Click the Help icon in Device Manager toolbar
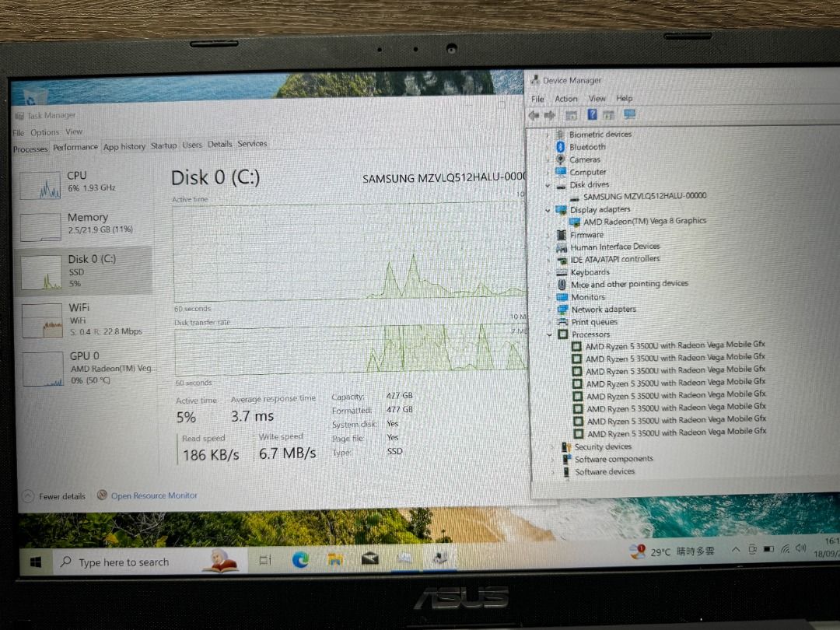 (x=592, y=114)
